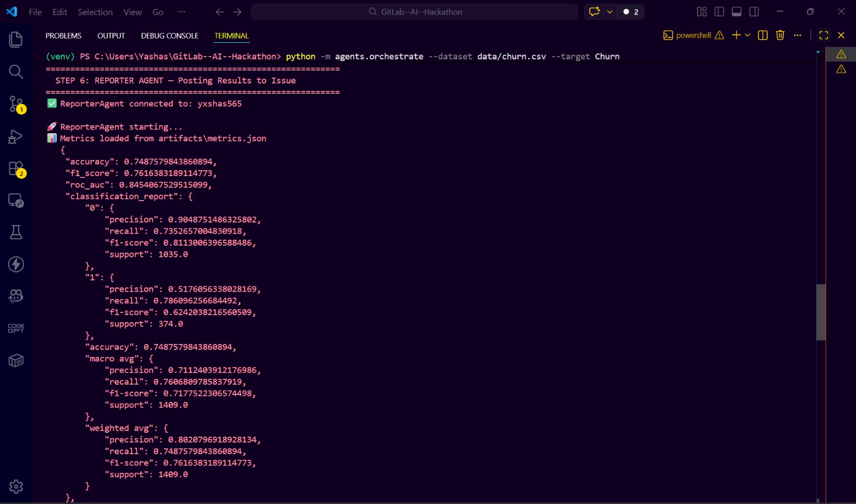Open the Remote Explorer view
This screenshot has height=504, width=856.
pyautogui.click(x=16, y=201)
